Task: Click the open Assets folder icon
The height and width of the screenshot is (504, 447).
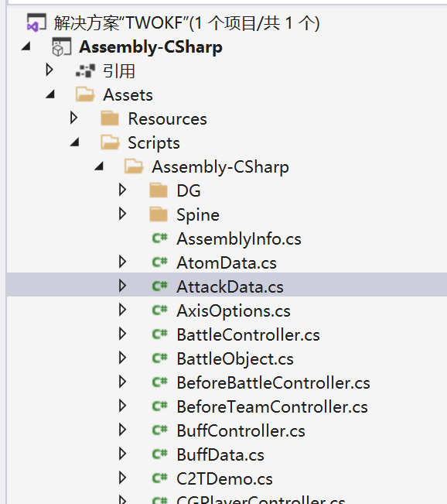Action: [x=85, y=94]
